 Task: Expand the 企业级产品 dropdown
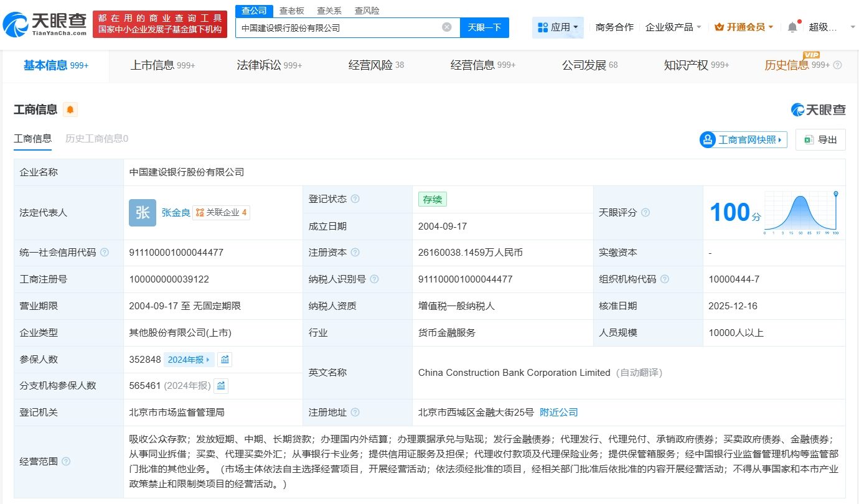(673, 27)
